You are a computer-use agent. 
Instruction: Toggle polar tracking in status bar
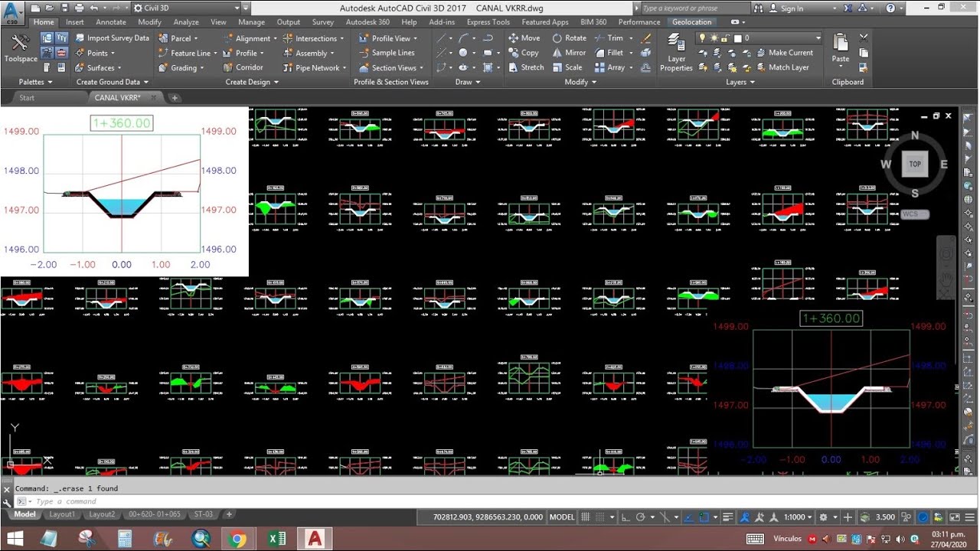(641, 517)
